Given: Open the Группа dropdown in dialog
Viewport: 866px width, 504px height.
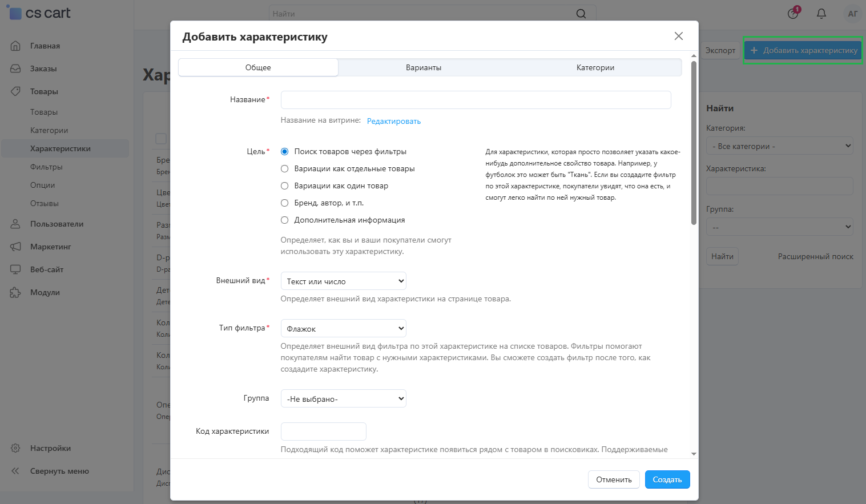Looking at the screenshot, I should coord(344,398).
